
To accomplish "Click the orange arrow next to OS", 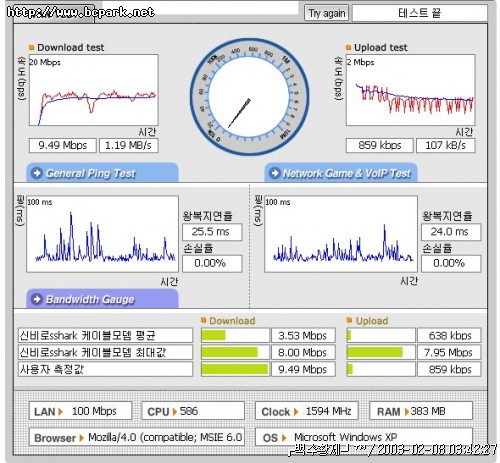I will [x=284, y=438].
